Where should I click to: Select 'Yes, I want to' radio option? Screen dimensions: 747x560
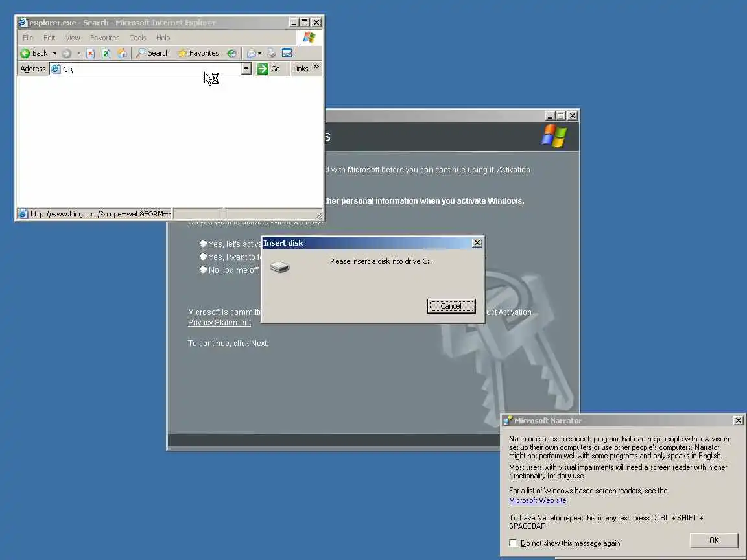204,257
